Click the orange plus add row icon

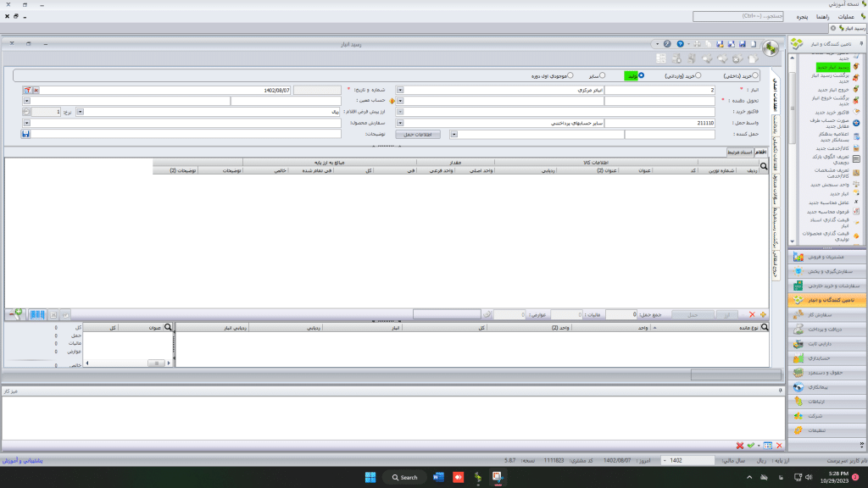tap(763, 314)
